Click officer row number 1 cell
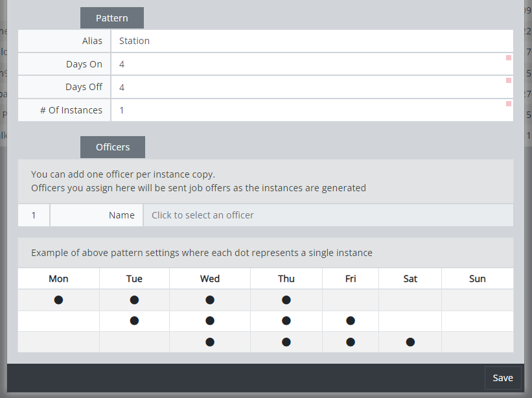Viewport: 532px width, 398px height. [x=34, y=215]
